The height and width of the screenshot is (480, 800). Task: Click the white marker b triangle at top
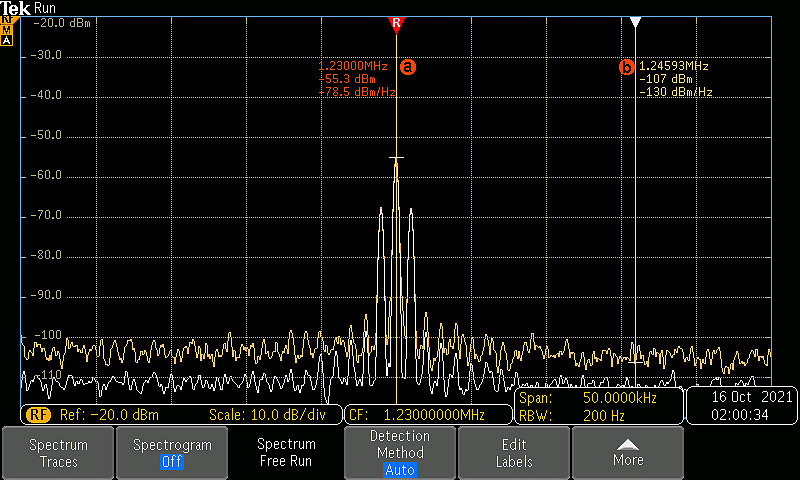(x=635, y=22)
